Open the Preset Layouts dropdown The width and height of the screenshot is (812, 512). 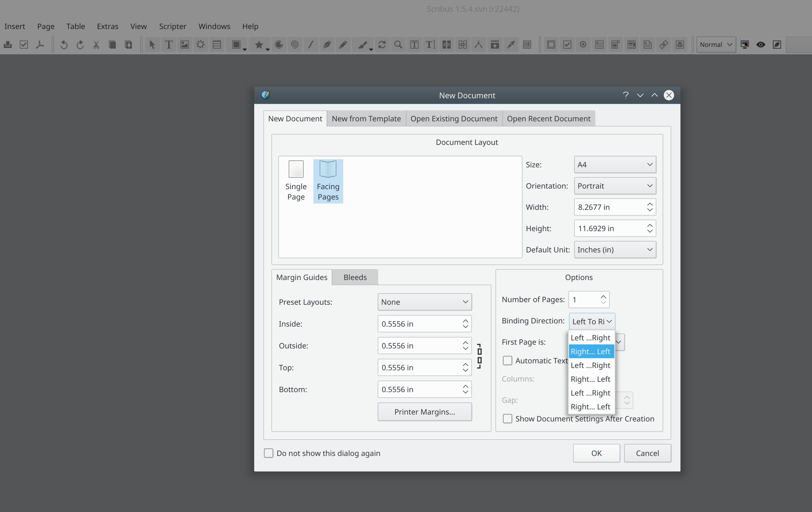[x=424, y=302]
